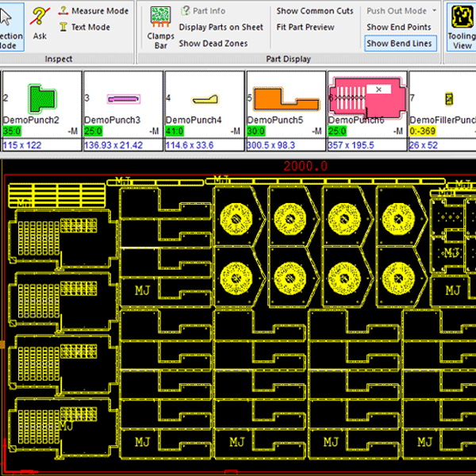Click the -M flag on DemoPunch5

(317, 131)
